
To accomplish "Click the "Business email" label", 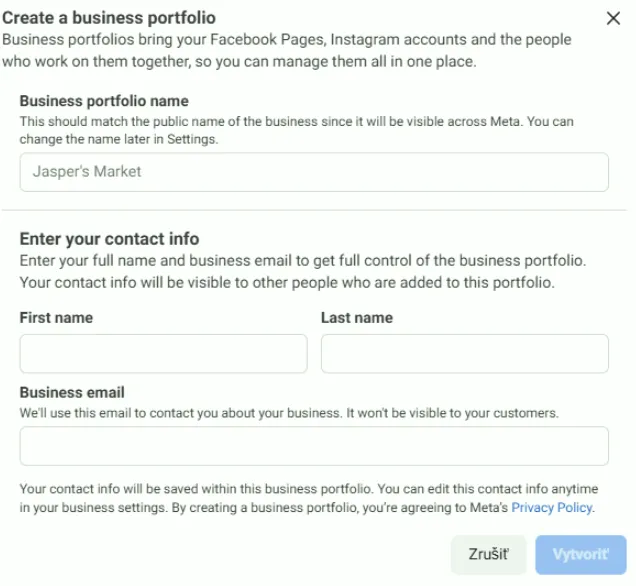I will click(x=72, y=393).
